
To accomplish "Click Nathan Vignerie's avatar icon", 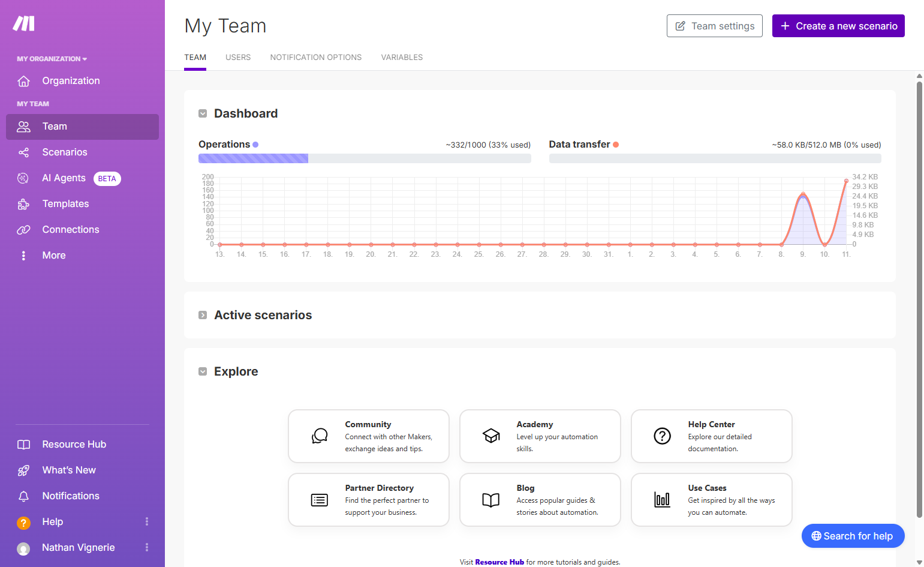I will click(23, 548).
